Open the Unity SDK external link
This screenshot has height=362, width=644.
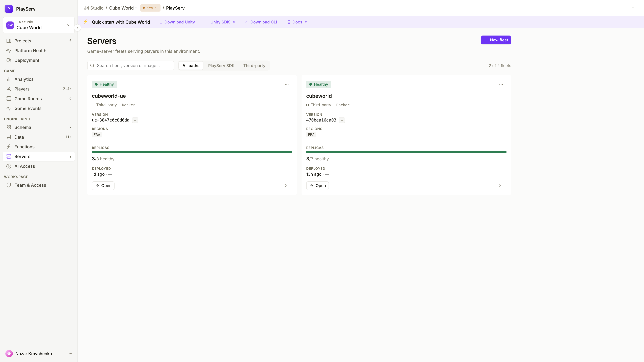[x=220, y=22]
